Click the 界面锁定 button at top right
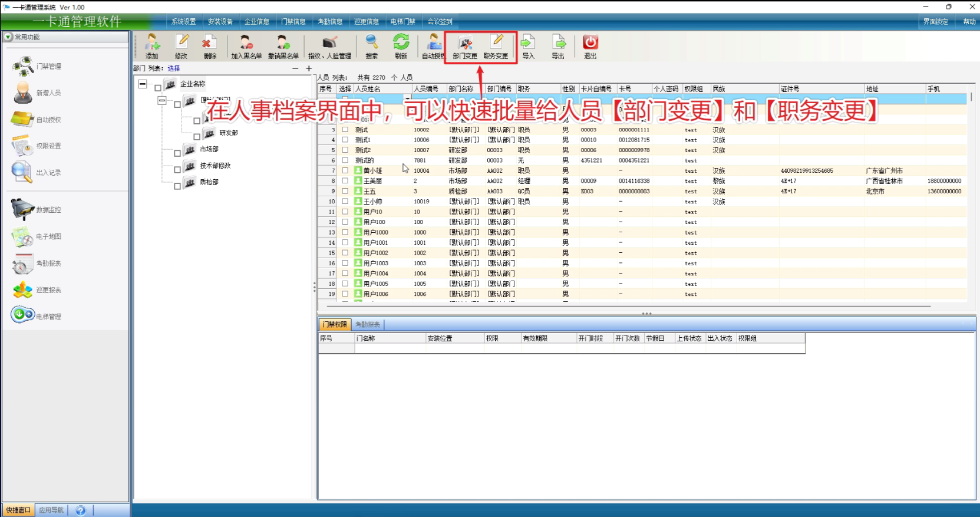The image size is (980, 517). coord(935,22)
